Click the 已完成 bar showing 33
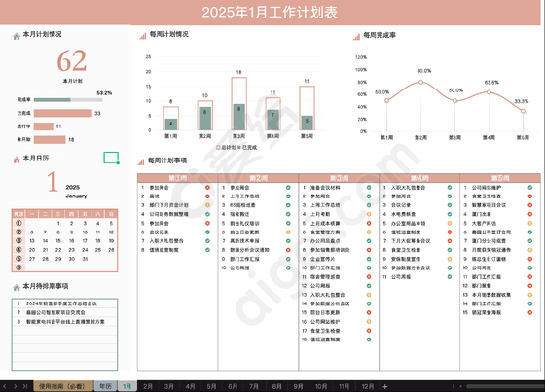Image resolution: width=545 pixels, height=392 pixels. (63, 113)
